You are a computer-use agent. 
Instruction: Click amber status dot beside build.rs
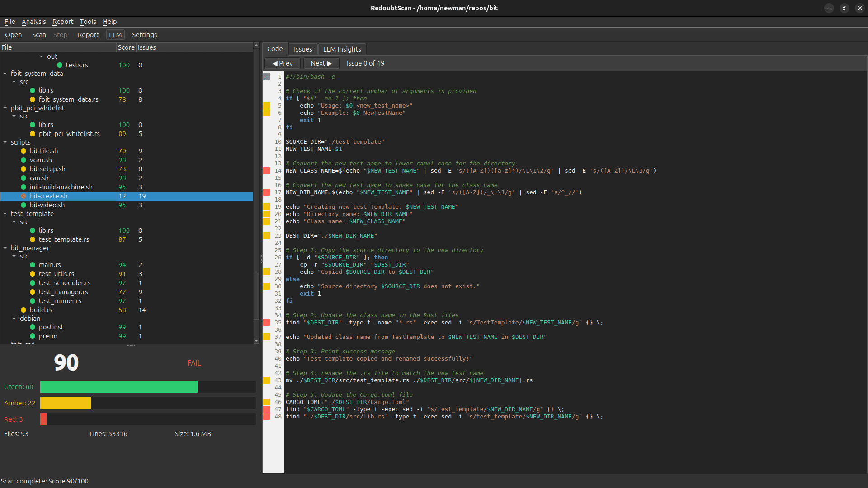(x=24, y=310)
